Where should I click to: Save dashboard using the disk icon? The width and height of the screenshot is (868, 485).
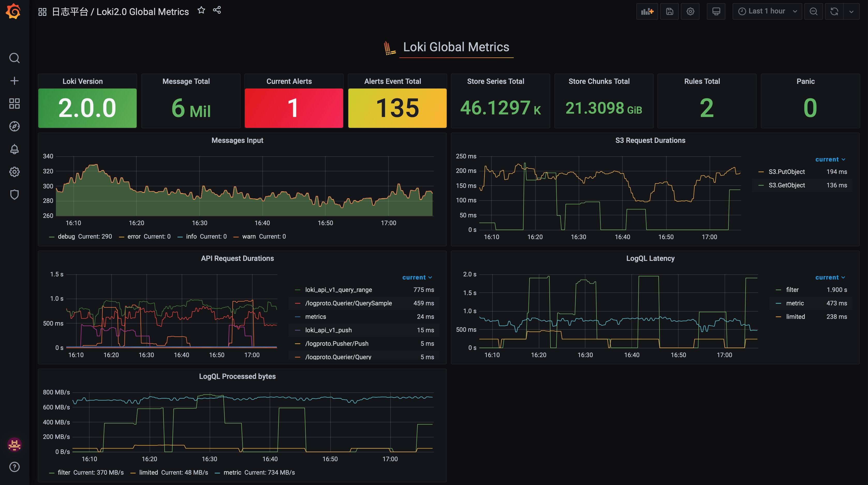click(669, 11)
